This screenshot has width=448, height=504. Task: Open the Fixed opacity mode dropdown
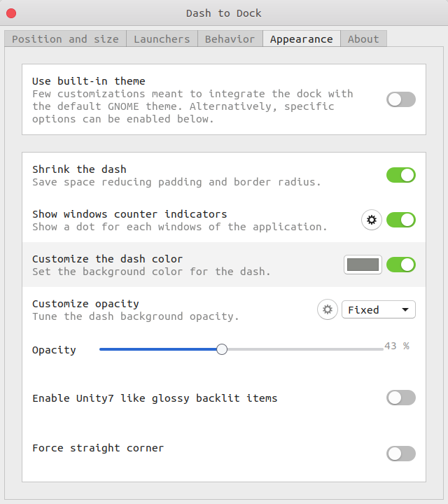click(x=378, y=309)
